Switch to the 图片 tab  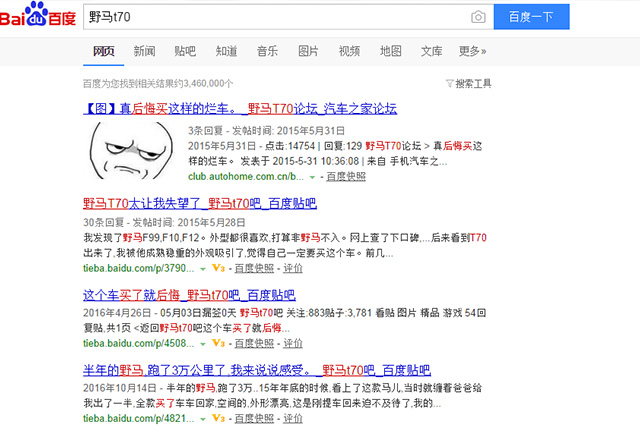pyautogui.click(x=308, y=51)
